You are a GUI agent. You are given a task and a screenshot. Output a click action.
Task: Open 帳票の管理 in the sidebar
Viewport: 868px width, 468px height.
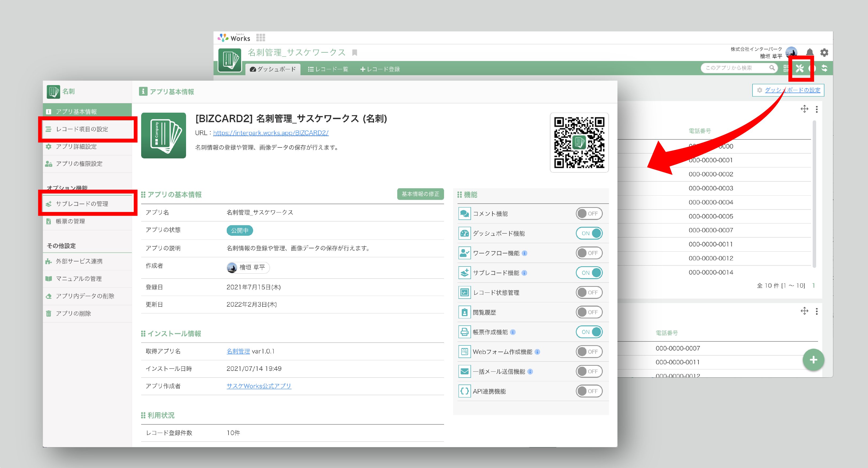(x=87, y=221)
